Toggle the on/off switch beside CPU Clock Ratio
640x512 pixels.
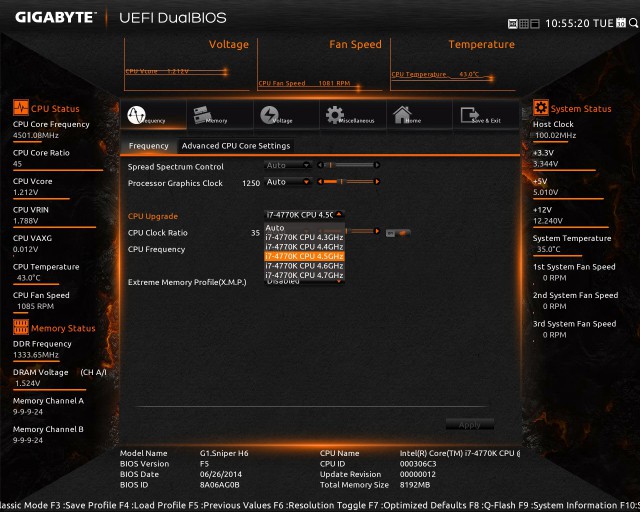(398, 233)
